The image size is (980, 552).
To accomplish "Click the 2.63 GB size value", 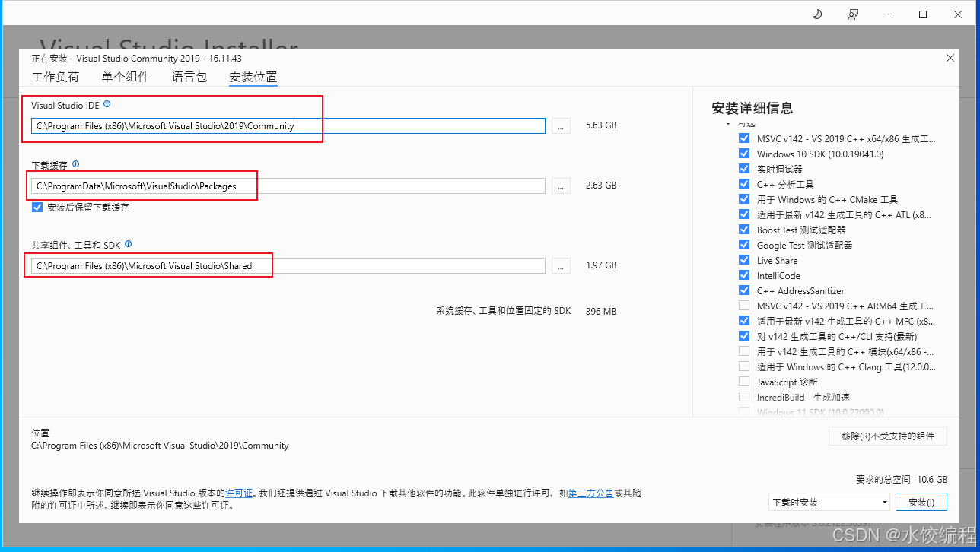I will tap(601, 186).
